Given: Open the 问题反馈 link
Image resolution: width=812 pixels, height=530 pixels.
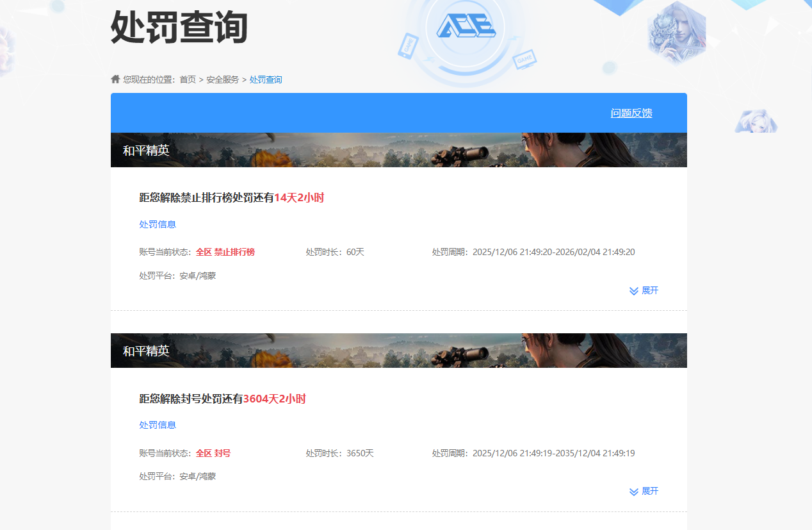Looking at the screenshot, I should click(x=631, y=113).
